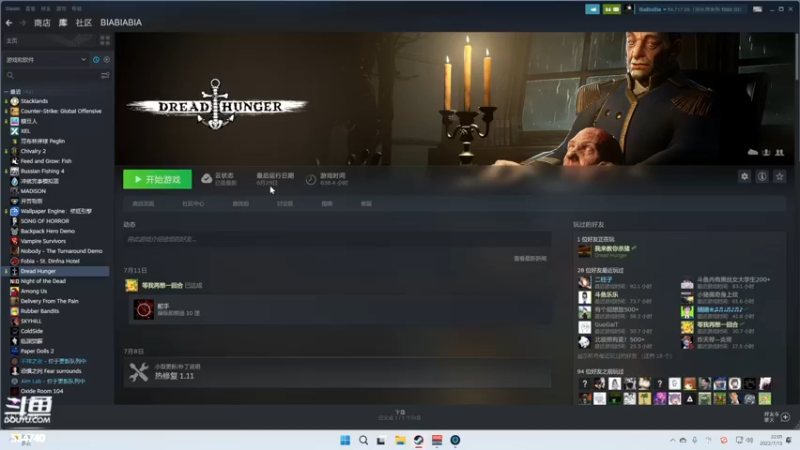Select Oxide Room 104

tap(42, 391)
